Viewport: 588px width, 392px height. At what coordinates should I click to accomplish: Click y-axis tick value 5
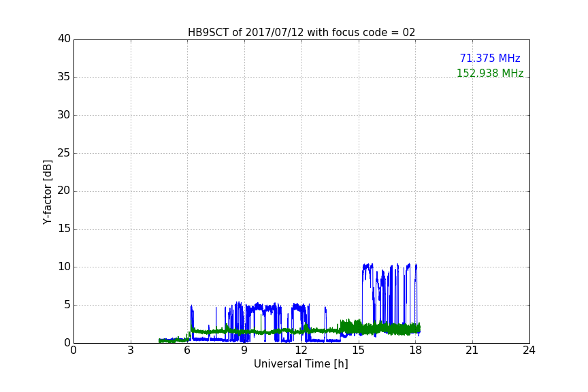tap(67, 305)
